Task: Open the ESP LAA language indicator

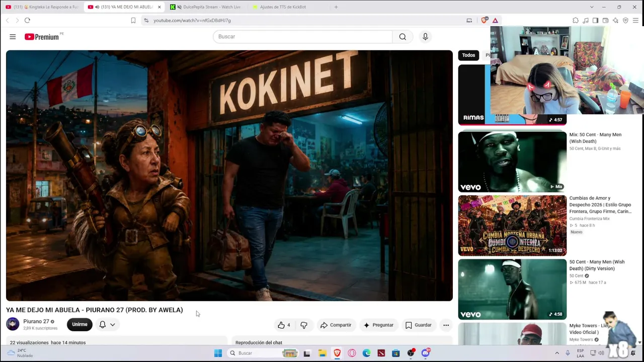Action: (581, 353)
